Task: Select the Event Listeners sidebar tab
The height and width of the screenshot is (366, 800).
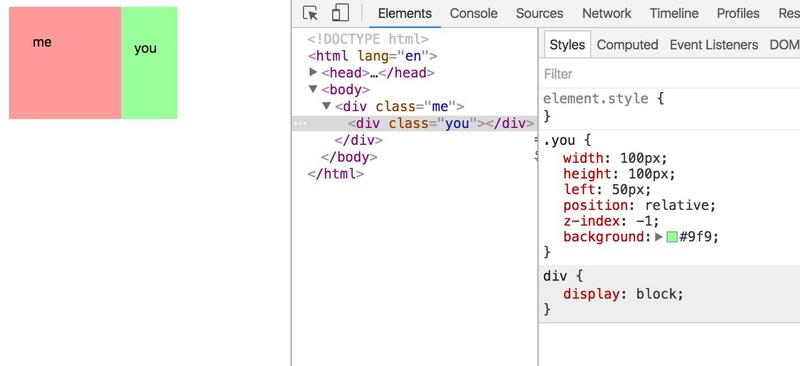Action: click(714, 45)
